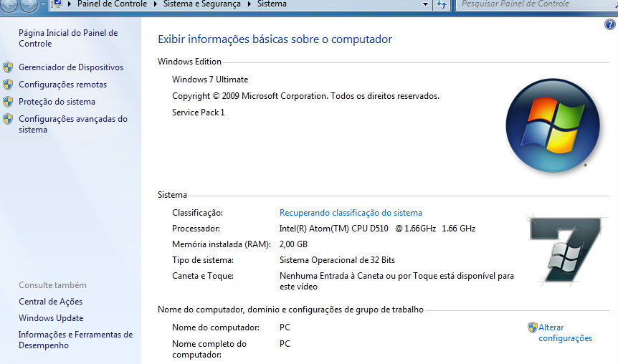Image resolution: width=618 pixels, height=364 pixels.
Task: Click the Nenhuma Entrada à Caneta ou por Toque text
Action: coord(396,282)
